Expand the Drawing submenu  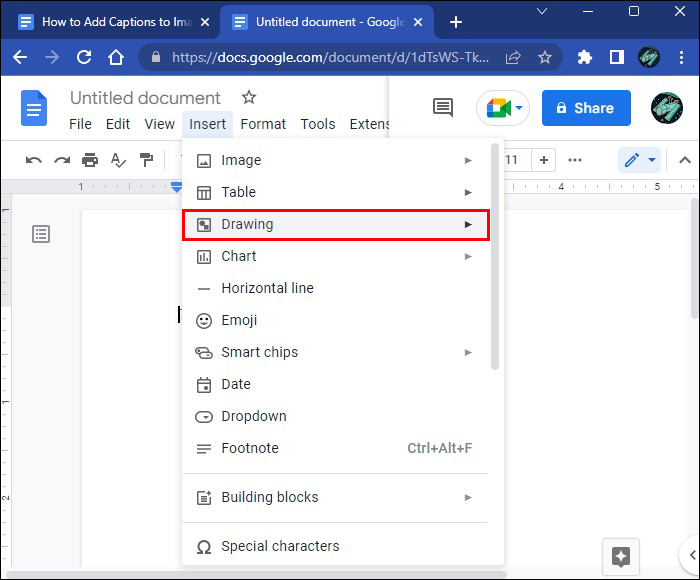(x=335, y=224)
